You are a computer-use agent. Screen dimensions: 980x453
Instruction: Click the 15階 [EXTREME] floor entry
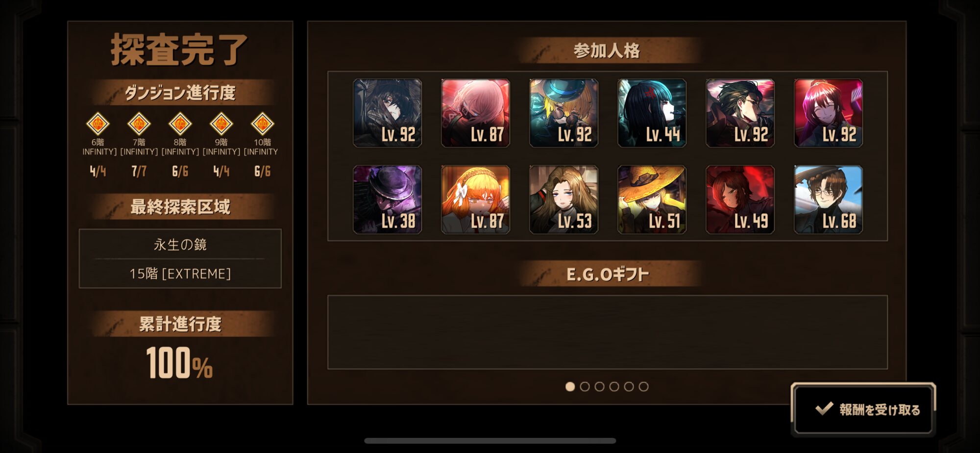[x=180, y=274]
